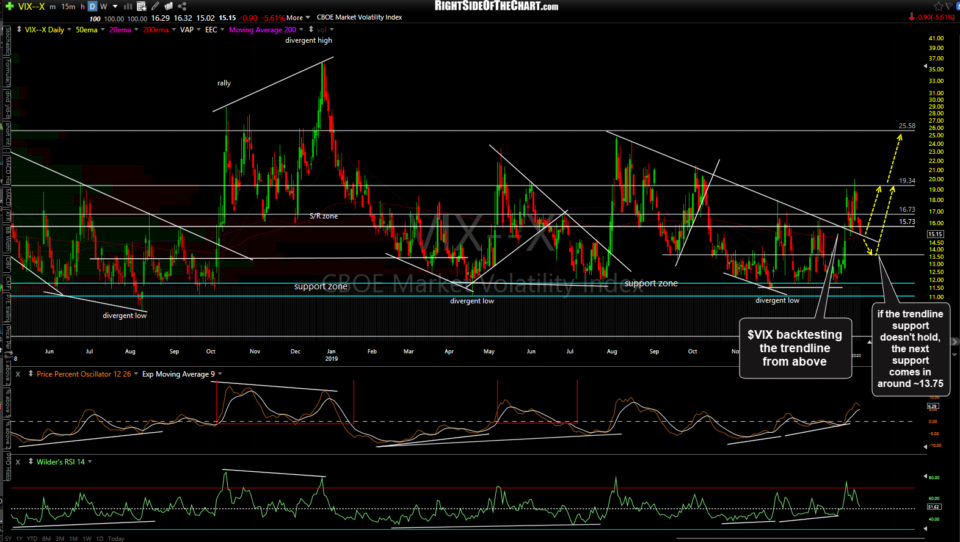Set chart range to 6M

click(x=47, y=538)
